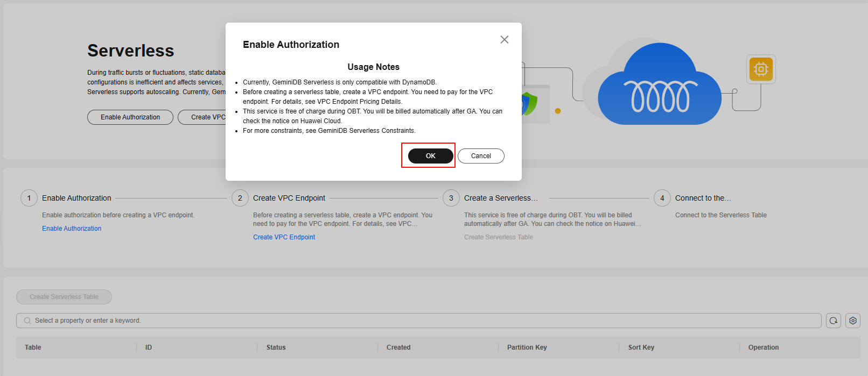This screenshot has height=376, width=868.
Task: Open table settings via the gear icon
Action: point(853,321)
